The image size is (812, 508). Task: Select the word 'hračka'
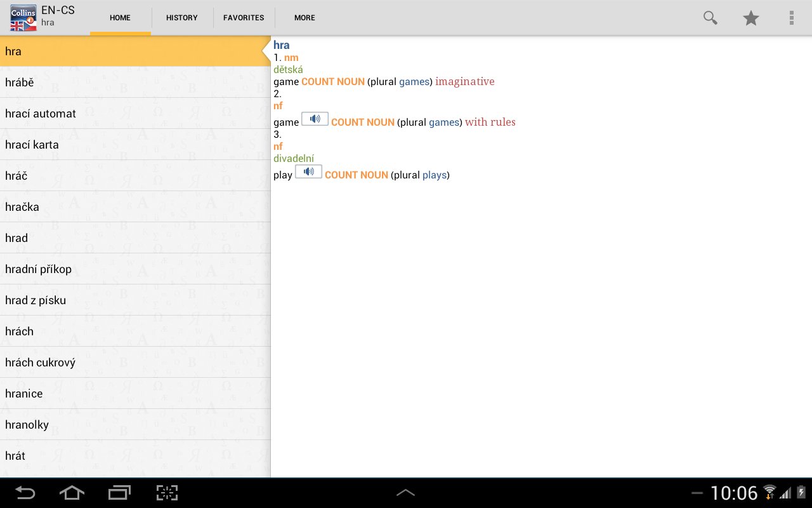pyautogui.click(x=135, y=207)
